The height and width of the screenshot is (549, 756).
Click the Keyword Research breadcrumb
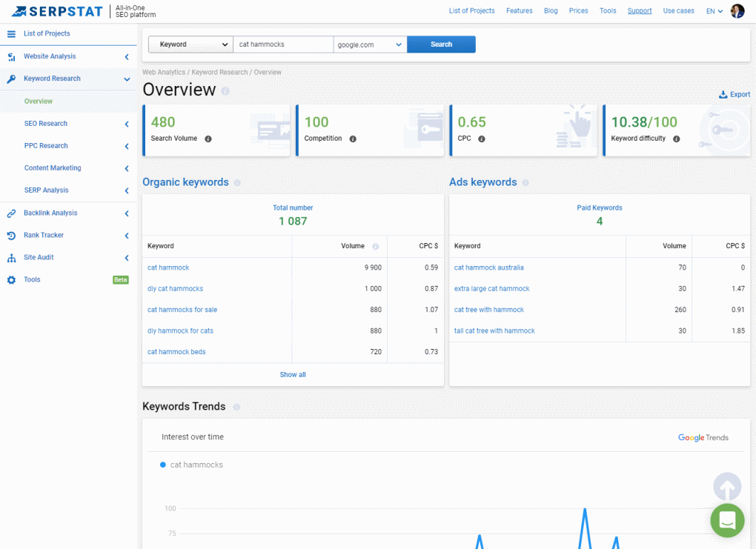pos(219,73)
